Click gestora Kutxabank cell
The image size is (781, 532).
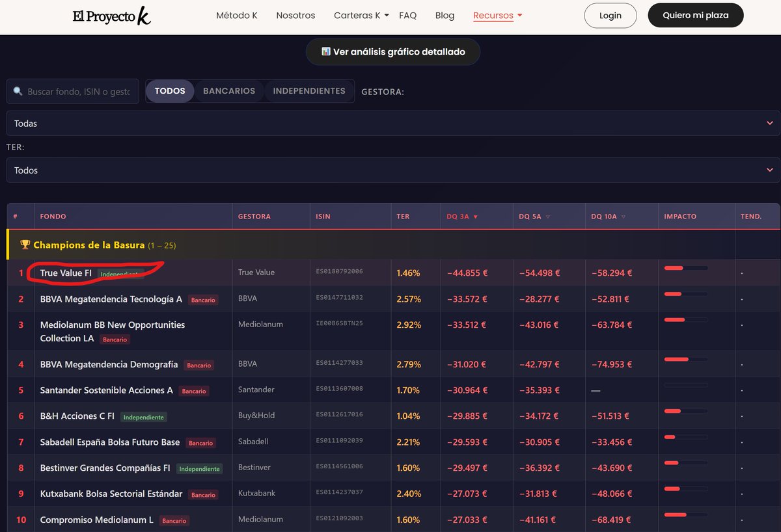256,493
